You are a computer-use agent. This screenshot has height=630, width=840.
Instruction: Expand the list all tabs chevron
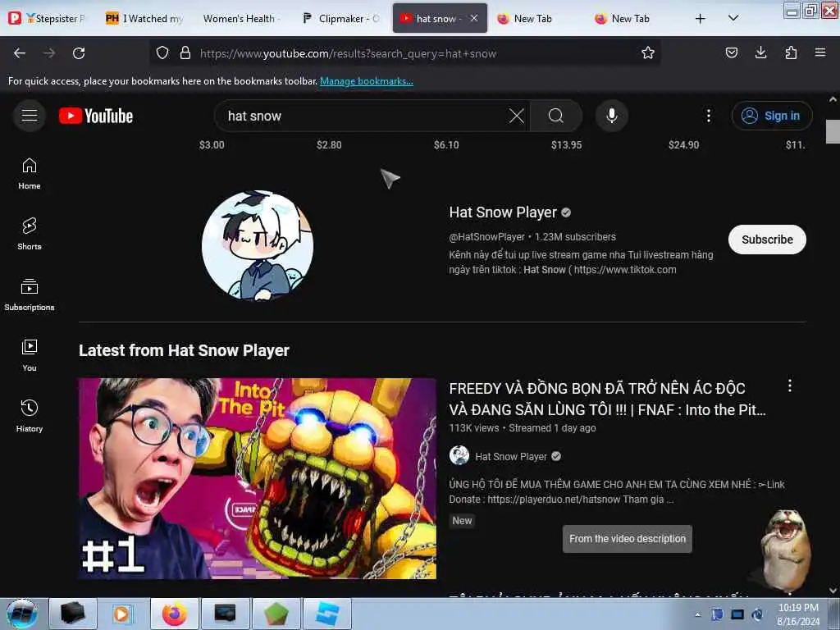733,19
